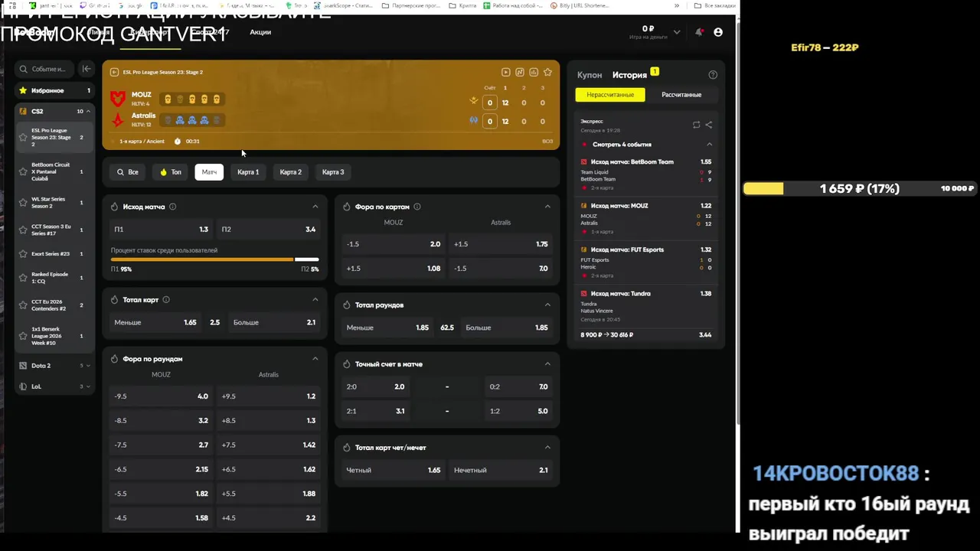Screen dimensions: 980x551
Task: Click the 1 659 ₽ donation goal progress bar
Action: (x=860, y=189)
